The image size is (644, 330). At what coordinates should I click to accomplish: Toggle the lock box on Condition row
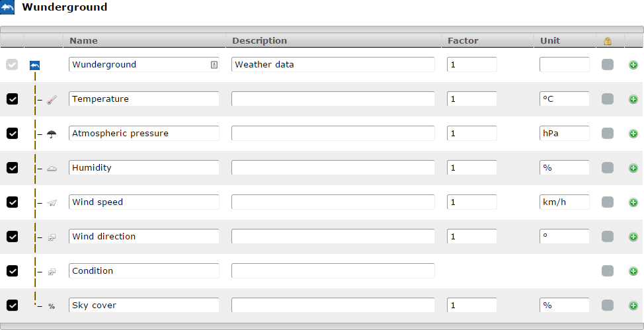[608, 271]
